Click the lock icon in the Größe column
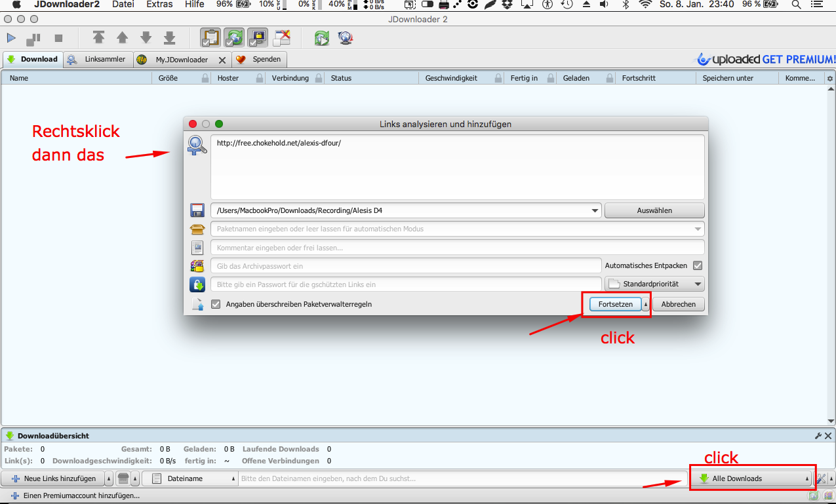The image size is (836, 504). click(204, 78)
